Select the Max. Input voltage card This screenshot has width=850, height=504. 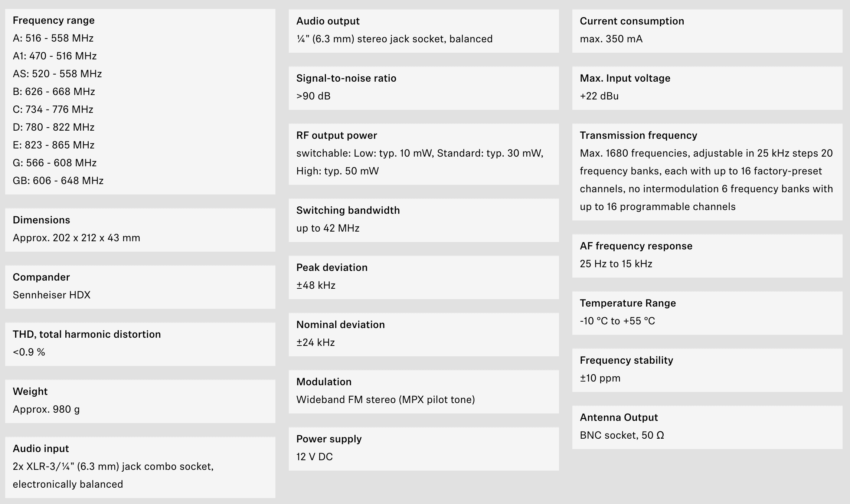coord(707,88)
